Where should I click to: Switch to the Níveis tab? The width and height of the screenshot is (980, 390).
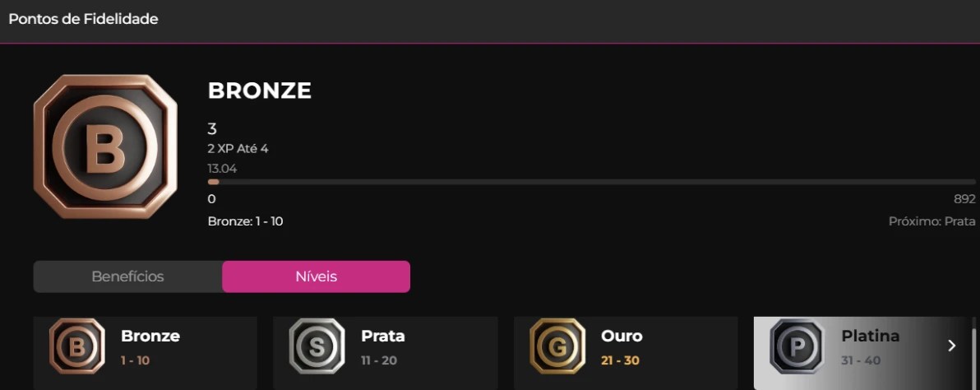tap(317, 276)
